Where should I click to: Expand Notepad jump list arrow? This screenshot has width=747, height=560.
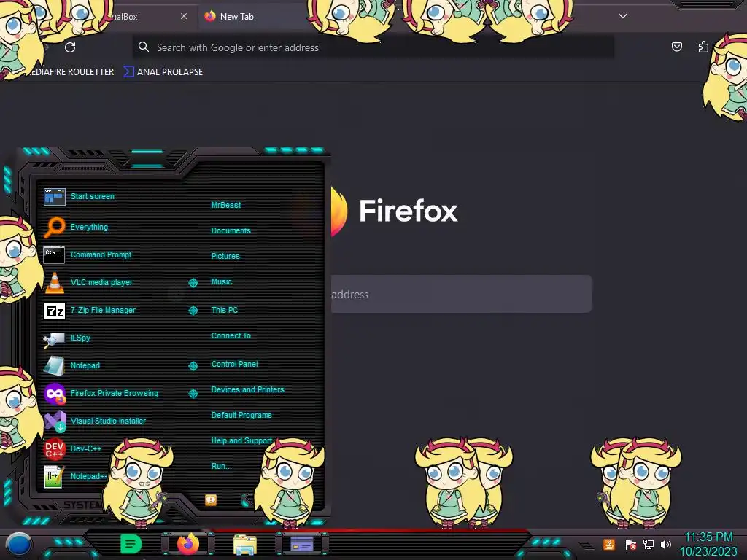[193, 366]
